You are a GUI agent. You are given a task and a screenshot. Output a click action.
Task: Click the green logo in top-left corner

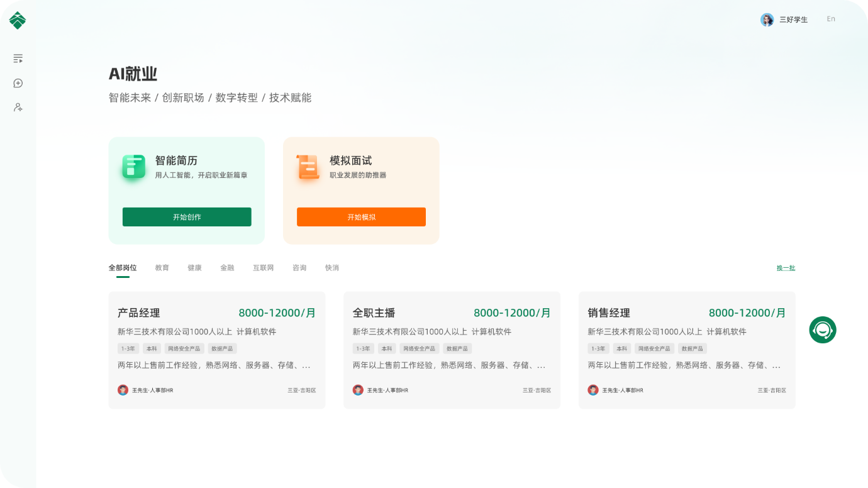pyautogui.click(x=18, y=20)
